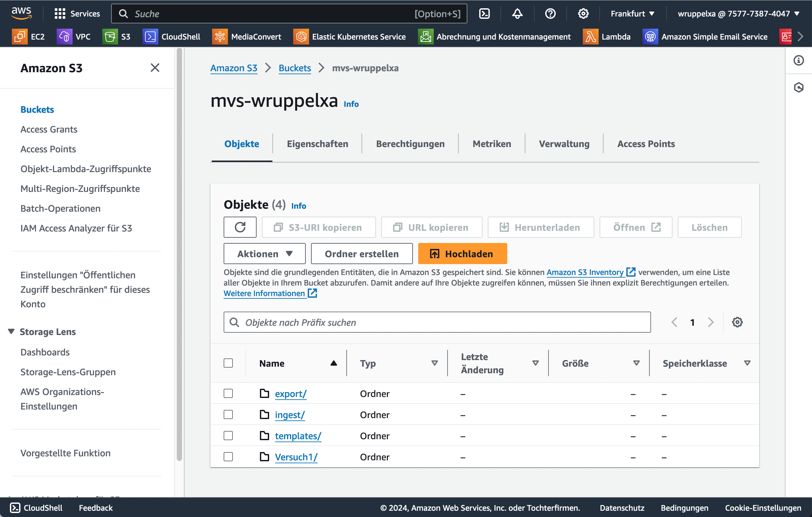812x517 pixels.
Task: Switch to the Verwaltung tab
Action: [x=564, y=143]
